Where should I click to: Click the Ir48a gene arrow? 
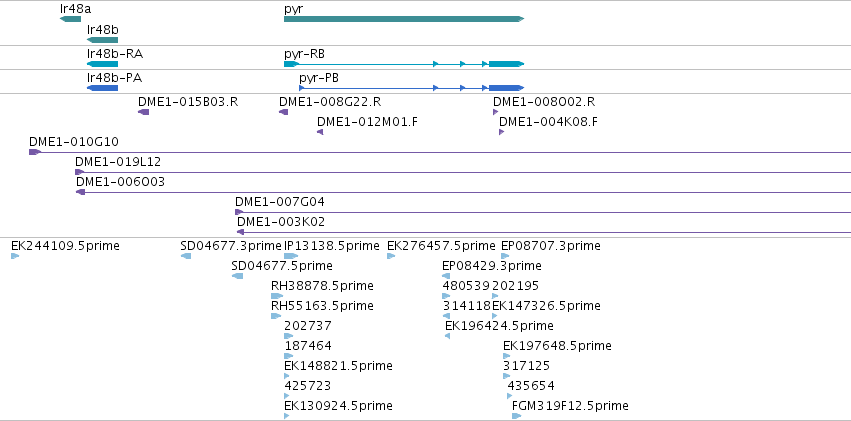coord(71,19)
